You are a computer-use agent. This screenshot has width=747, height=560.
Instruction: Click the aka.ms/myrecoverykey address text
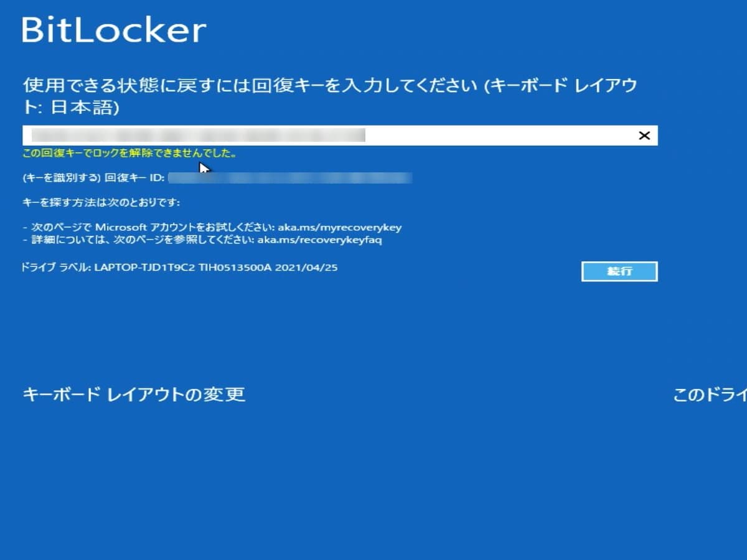(340, 227)
